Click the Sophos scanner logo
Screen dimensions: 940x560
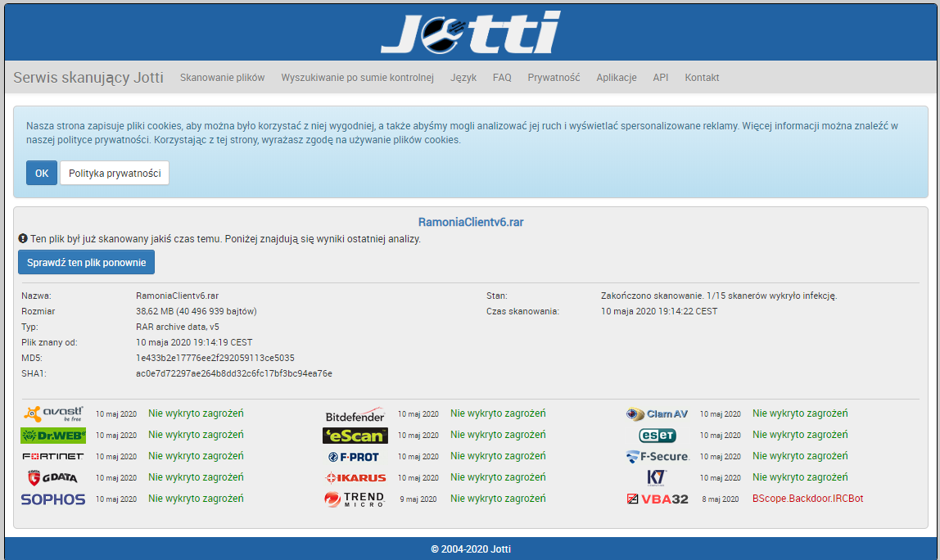point(53,499)
